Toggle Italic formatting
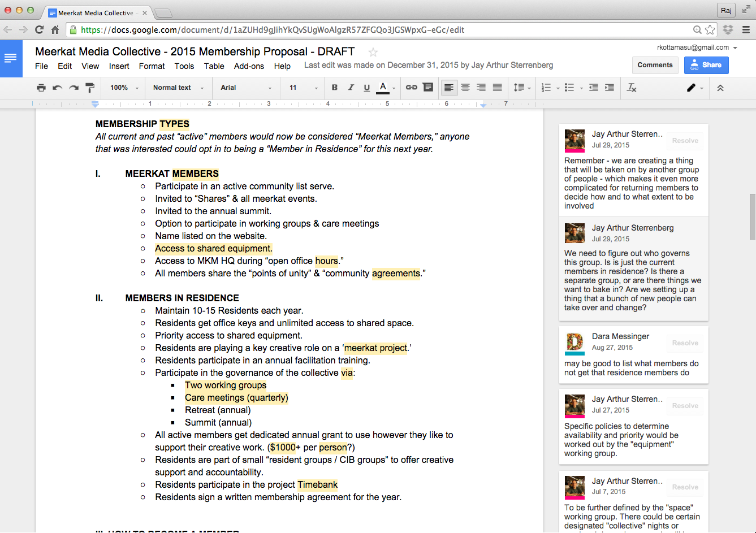Screen dimensions: 756x533 [351, 88]
